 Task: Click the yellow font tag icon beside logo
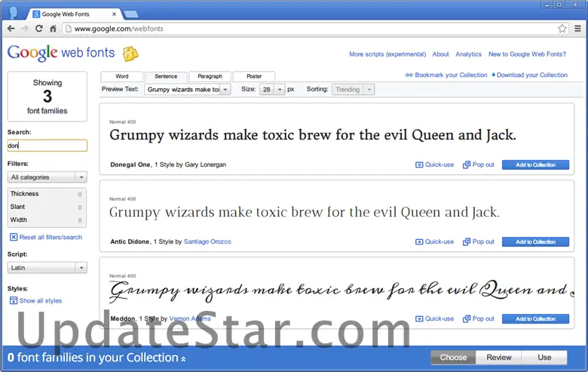[130, 54]
